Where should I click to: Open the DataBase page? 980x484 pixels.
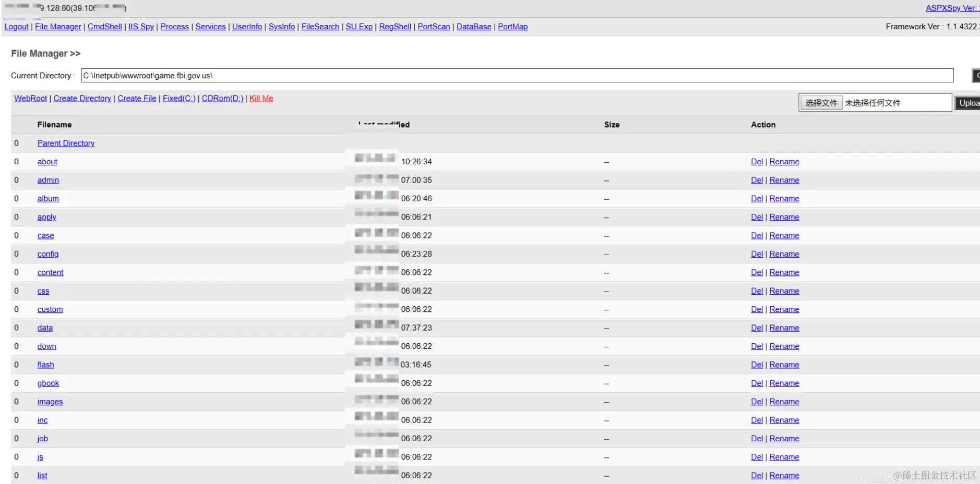point(474,27)
